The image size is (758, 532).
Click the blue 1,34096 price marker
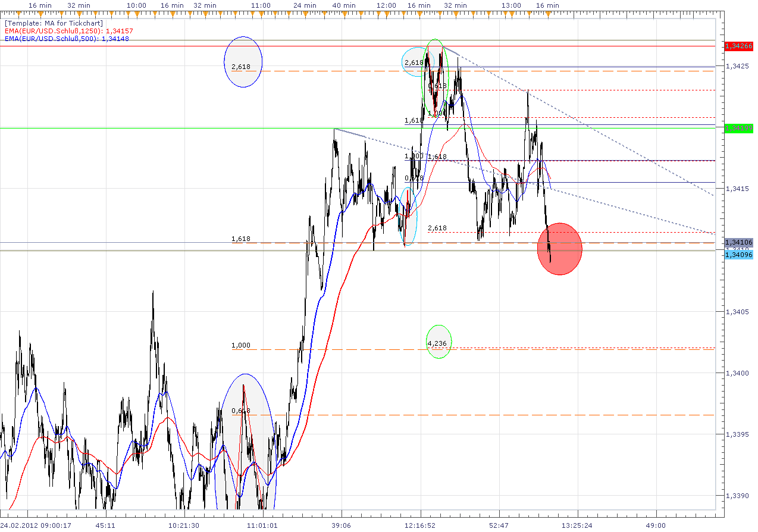pos(738,254)
